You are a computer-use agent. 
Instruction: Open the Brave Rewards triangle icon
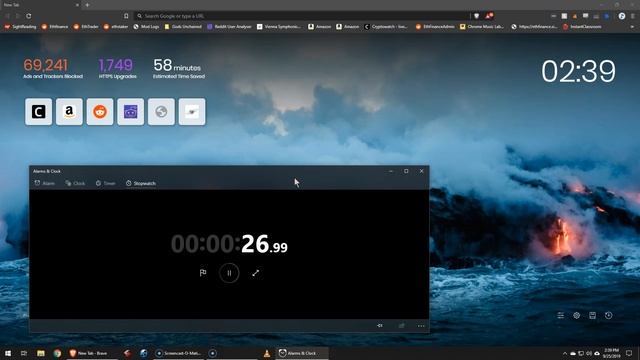pyautogui.click(x=488, y=16)
